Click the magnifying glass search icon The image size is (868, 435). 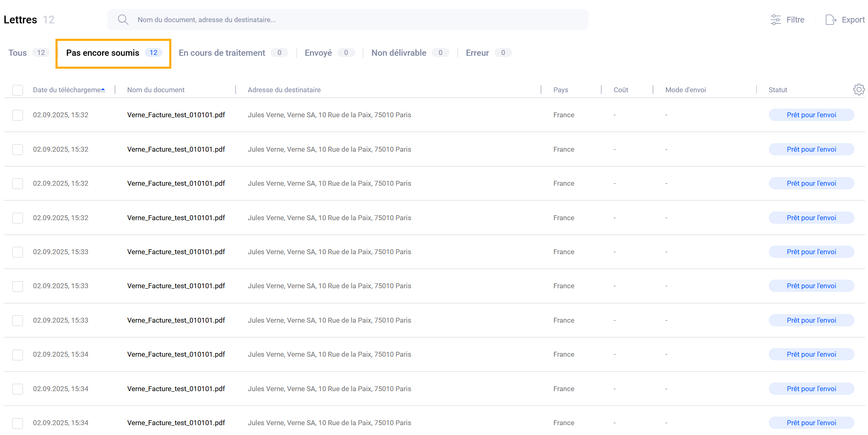123,20
